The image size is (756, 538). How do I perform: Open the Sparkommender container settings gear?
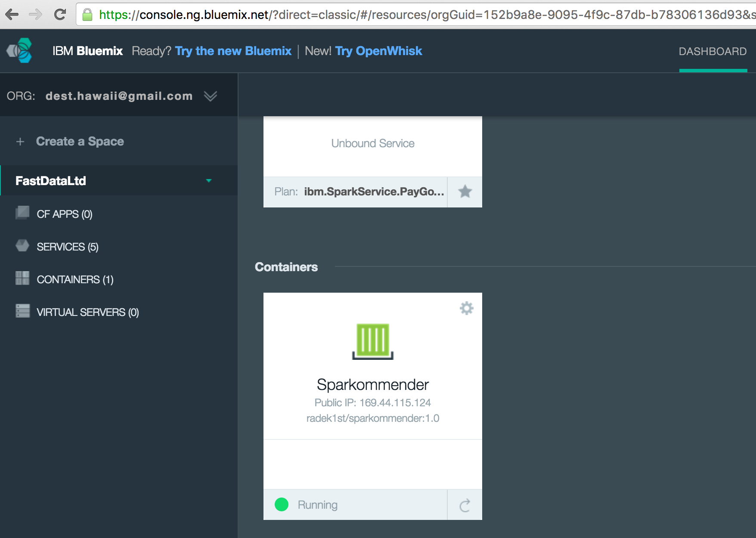(467, 308)
